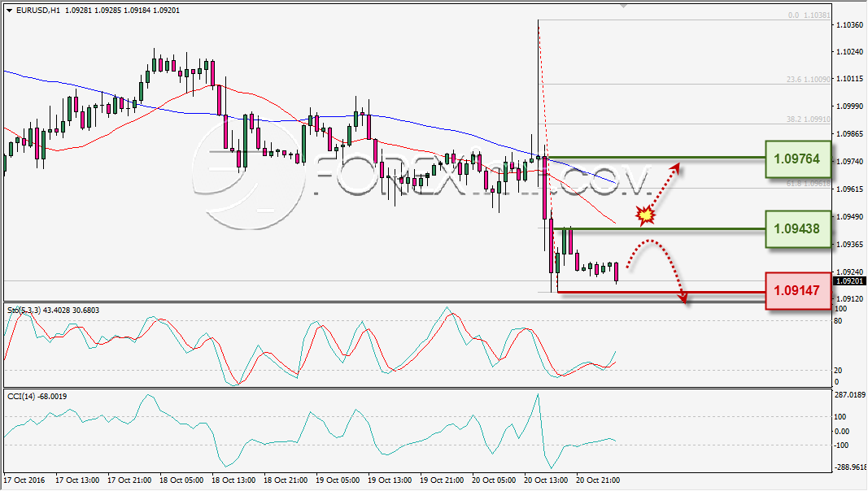Click the 1.09490 price scale value
Screen dimensions: 868x491
pyautogui.click(x=850, y=216)
